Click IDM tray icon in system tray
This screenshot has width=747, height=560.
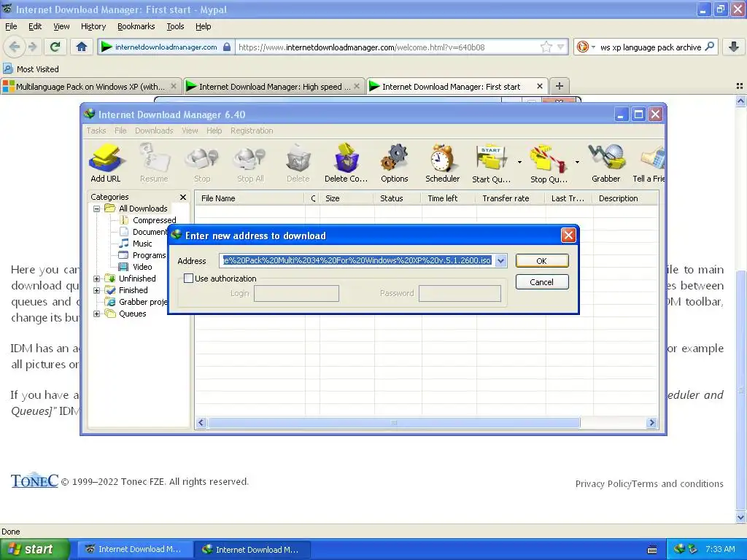coord(679,549)
